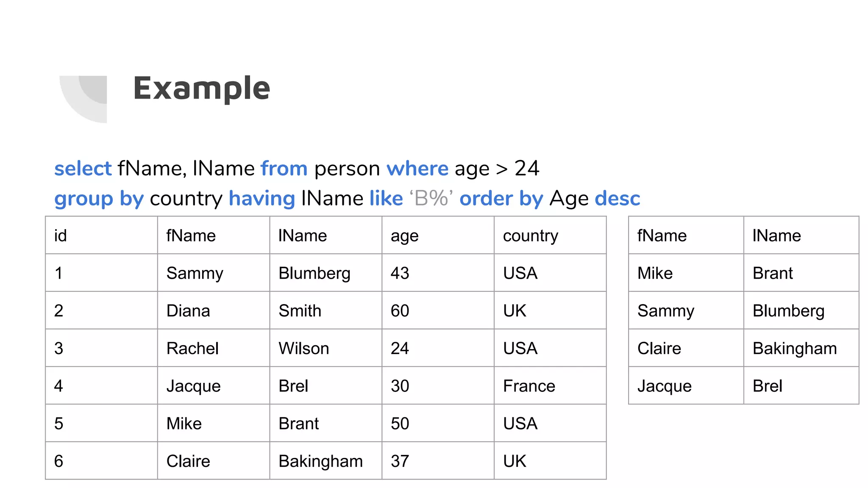The image size is (868, 488).
Task: Click the id cell showing 5
Action: [59, 423]
